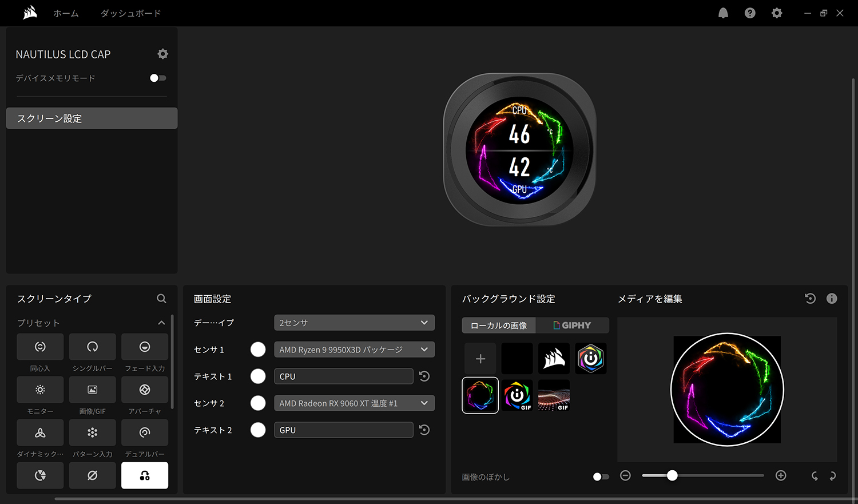Open the ダッシュボード tab
This screenshot has height=504, width=858.
tap(131, 13)
